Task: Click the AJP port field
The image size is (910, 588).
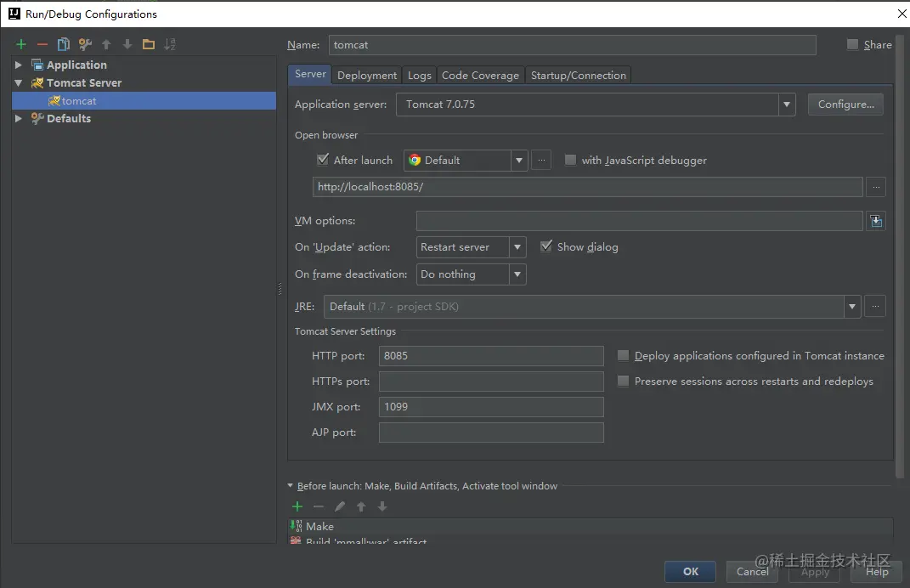Action: click(491, 433)
